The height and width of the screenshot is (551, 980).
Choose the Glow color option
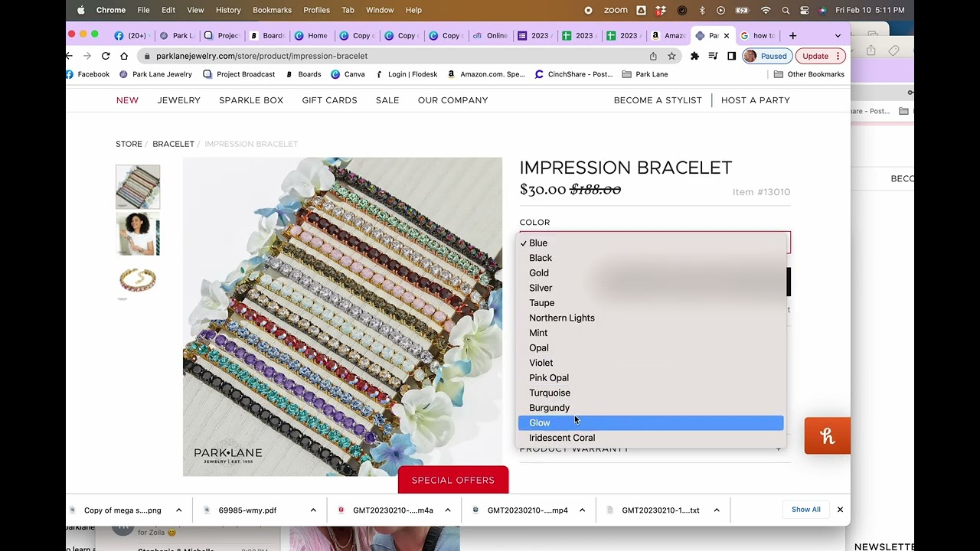[x=651, y=422]
